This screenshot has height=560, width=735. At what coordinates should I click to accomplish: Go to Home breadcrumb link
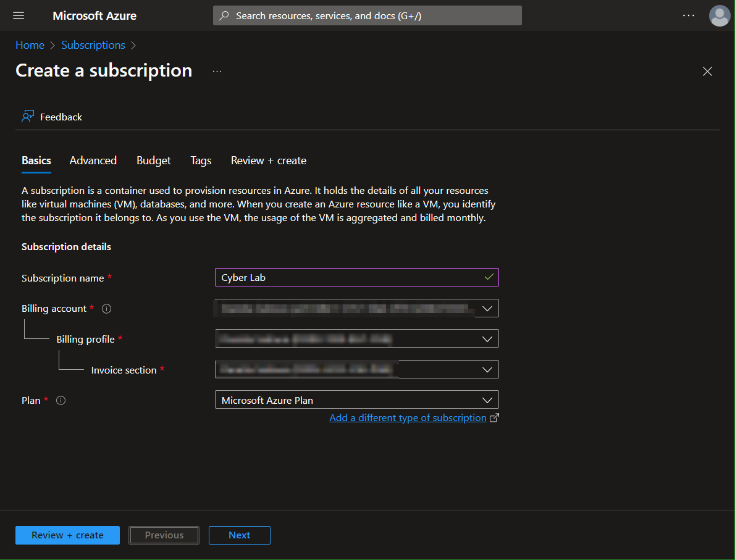(x=30, y=45)
